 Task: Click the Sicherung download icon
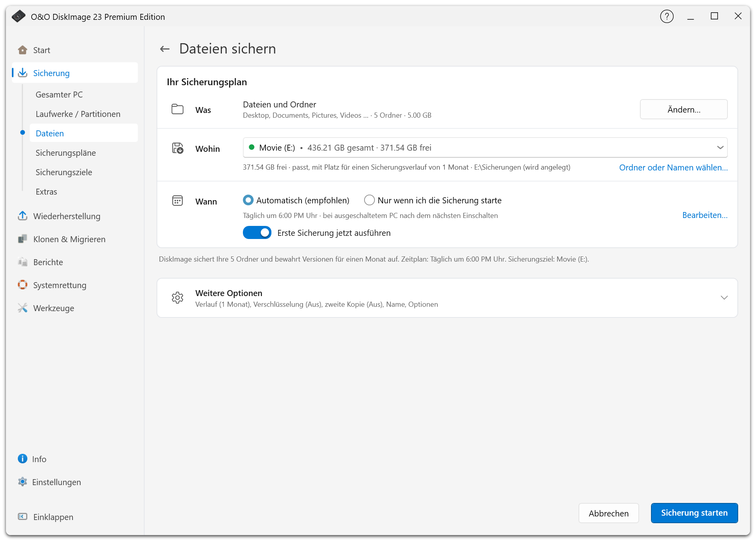[x=23, y=73]
